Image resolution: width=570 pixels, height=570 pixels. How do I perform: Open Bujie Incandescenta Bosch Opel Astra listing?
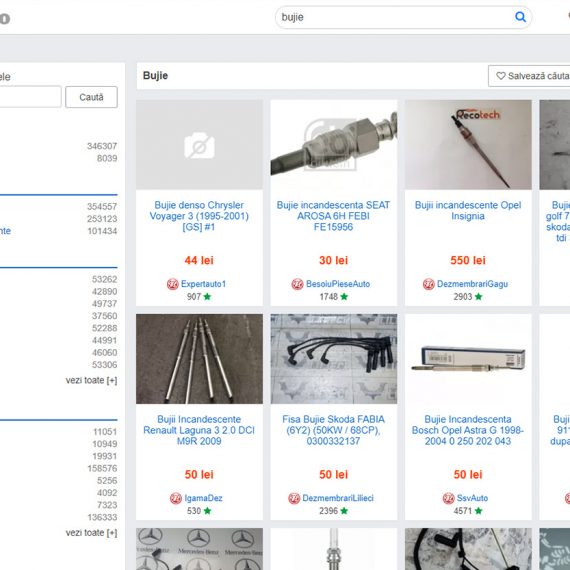click(x=468, y=430)
